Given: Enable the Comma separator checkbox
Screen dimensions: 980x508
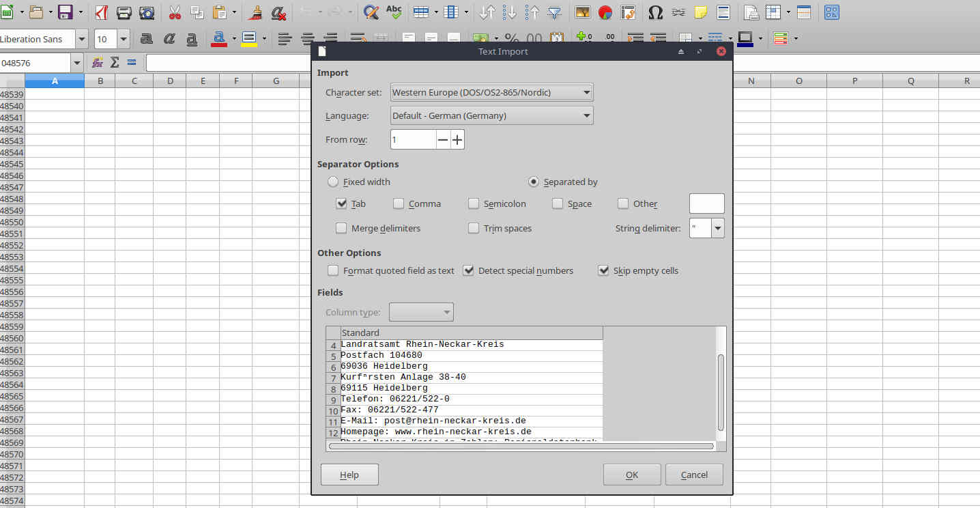Looking at the screenshot, I should 399,203.
